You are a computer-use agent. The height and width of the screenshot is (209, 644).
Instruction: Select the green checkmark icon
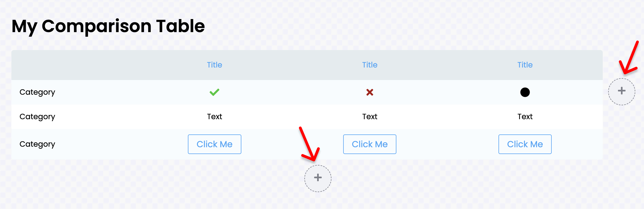[x=214, y=92]
